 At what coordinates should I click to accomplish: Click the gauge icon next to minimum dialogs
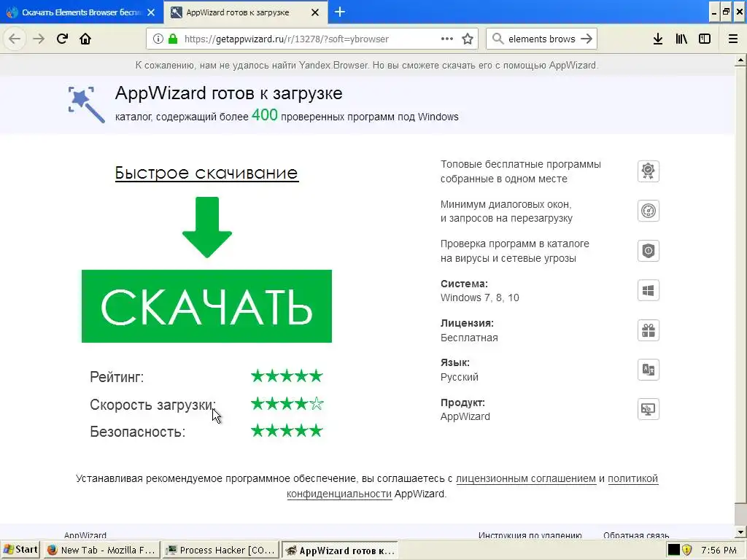click(x=648, y=211)
